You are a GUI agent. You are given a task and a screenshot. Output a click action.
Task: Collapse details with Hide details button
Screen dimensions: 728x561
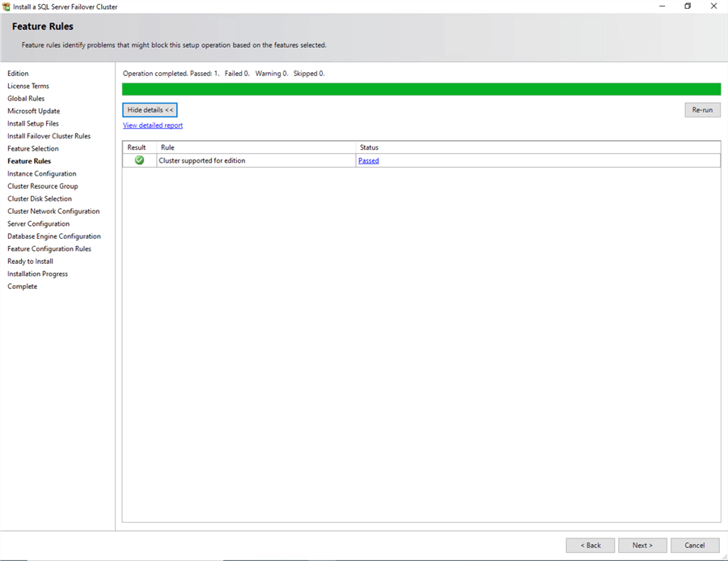click(x=150, y=110)
